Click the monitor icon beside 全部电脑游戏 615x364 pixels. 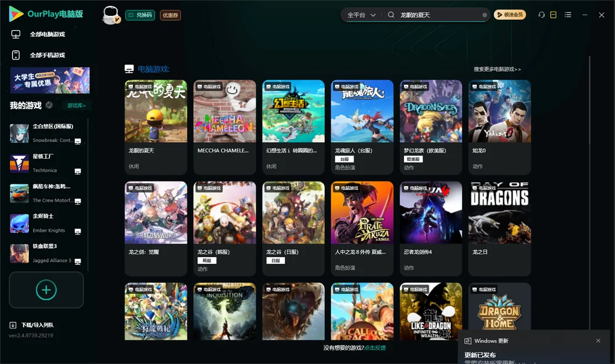pos(16,34)
